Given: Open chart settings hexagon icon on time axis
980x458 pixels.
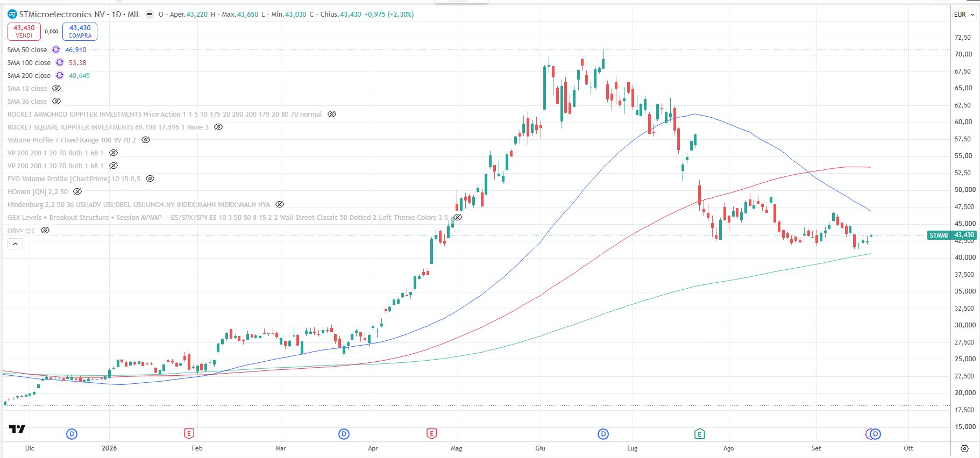Looking at the screenshot, I should (x=964, y=448).
